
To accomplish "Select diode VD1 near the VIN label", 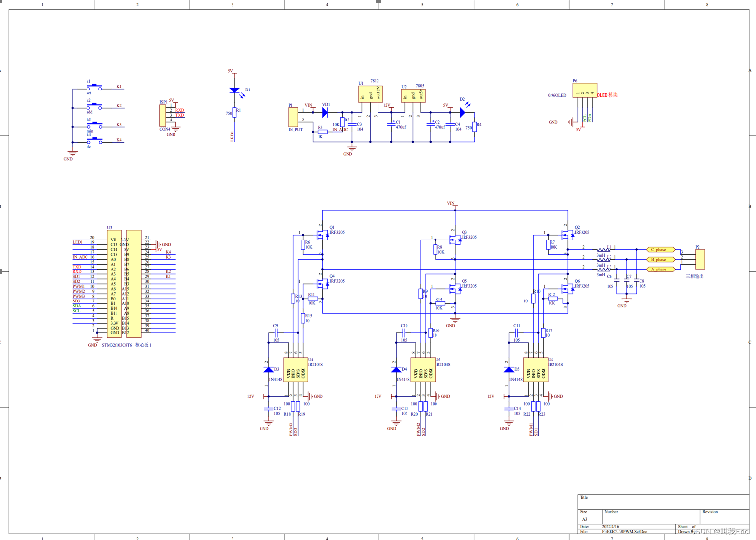I will [325, 113].
